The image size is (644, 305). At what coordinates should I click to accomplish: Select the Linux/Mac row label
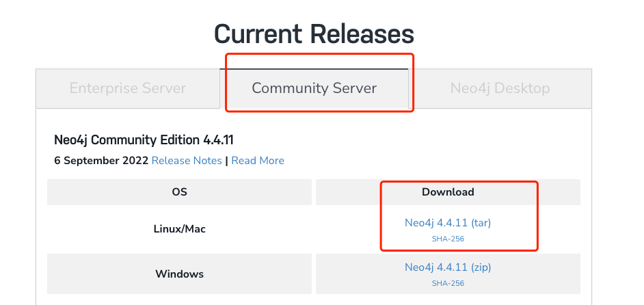(180, 229)
